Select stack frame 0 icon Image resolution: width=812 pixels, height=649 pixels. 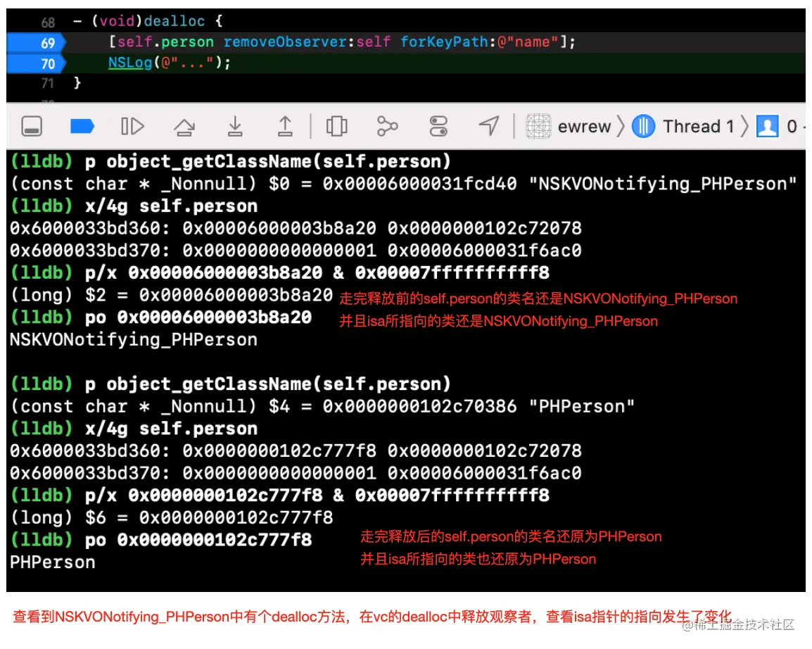(768, 127)
